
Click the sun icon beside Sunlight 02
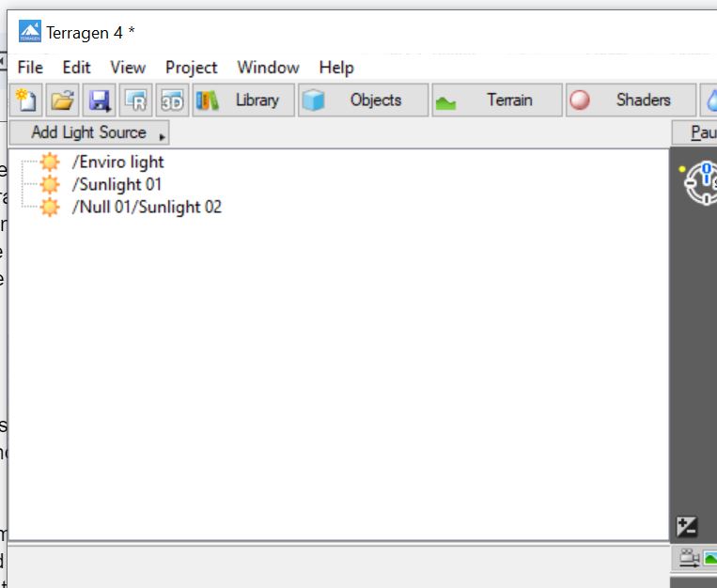[50, 207]
